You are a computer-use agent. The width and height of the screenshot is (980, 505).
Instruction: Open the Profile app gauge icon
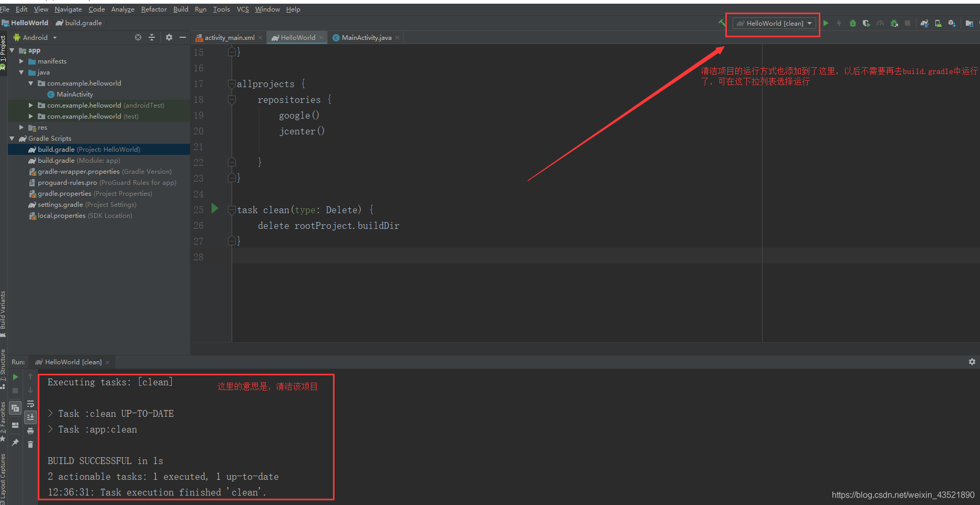point(880,23)
